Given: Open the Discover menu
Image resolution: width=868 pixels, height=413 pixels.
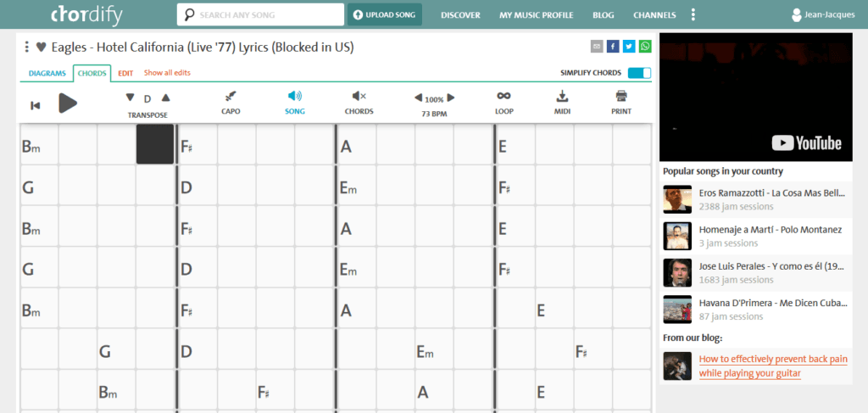Looking at the screenshot, I should (460, 15).
